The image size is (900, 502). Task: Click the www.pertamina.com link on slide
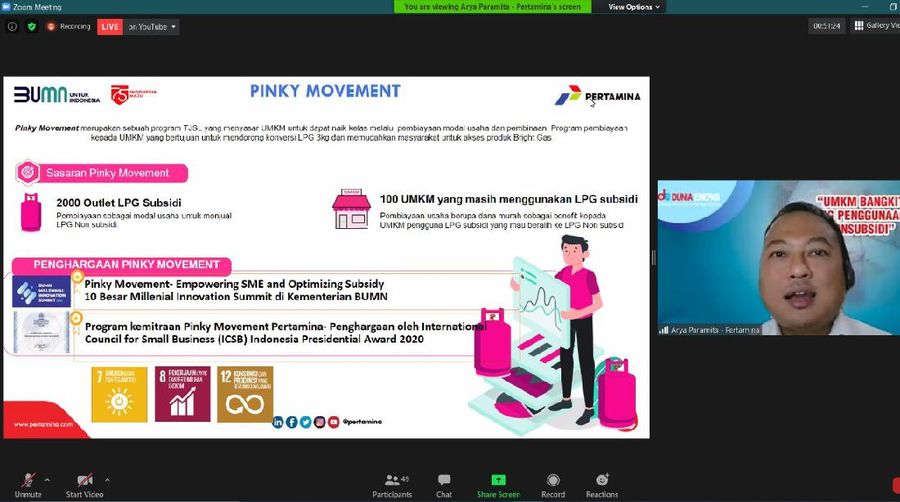click(42, 424)
